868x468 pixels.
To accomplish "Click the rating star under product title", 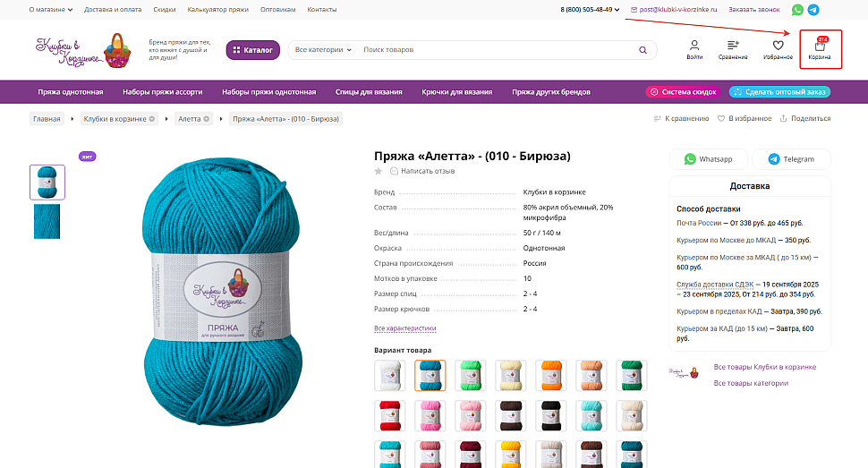I will click(379, 171).
